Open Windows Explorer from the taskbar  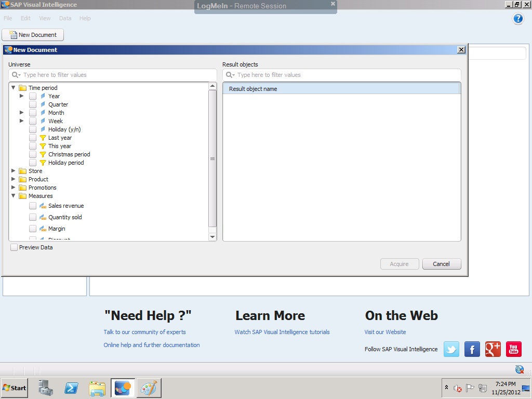[x=97, y=388]
